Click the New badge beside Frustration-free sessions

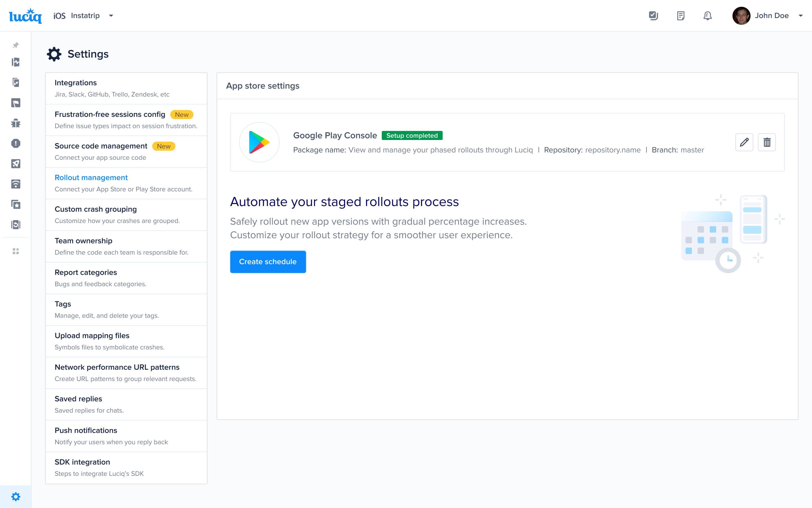(x=182, y=115)
